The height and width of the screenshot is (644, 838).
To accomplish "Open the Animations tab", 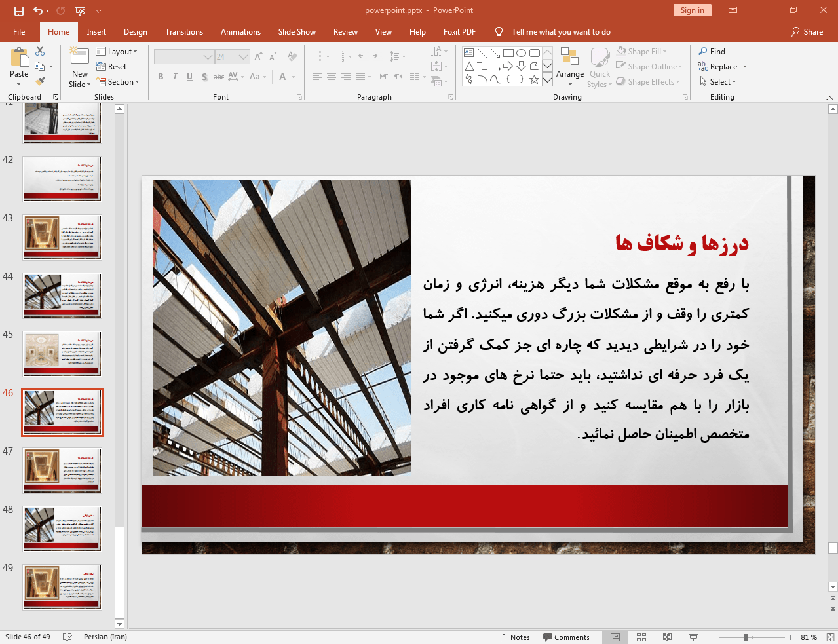I will pos(240,31).
